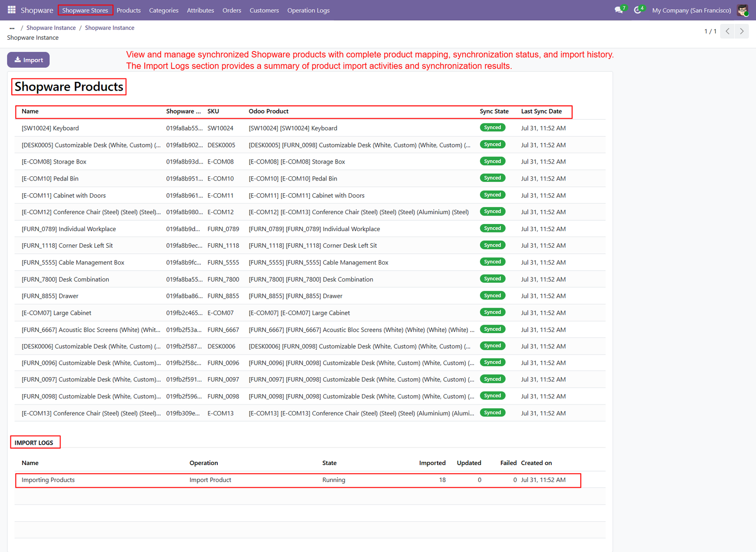Click the Shopware ID cell 019fa8ab55...
Viewport: 756px width, 552px height.
click(184, 128)
